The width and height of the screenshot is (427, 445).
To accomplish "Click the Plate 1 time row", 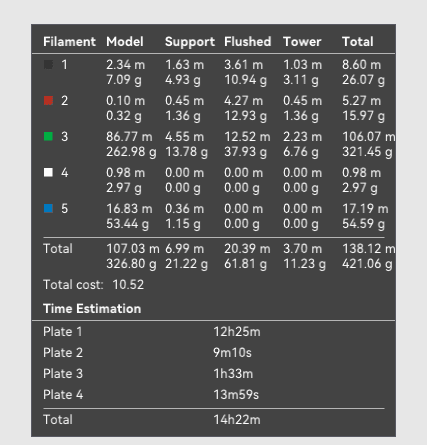I will point(213,332).
